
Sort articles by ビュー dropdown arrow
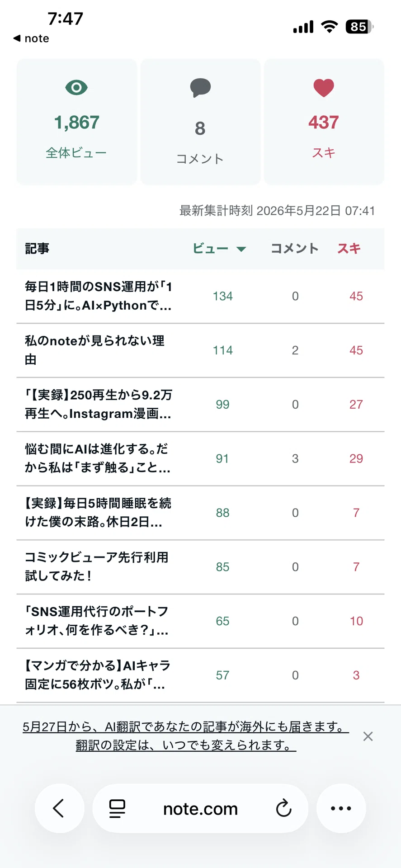tap(241, 249)
